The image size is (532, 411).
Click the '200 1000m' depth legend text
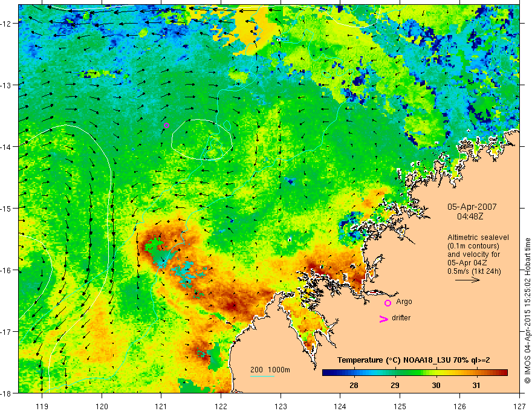click(x=270, y=370)
